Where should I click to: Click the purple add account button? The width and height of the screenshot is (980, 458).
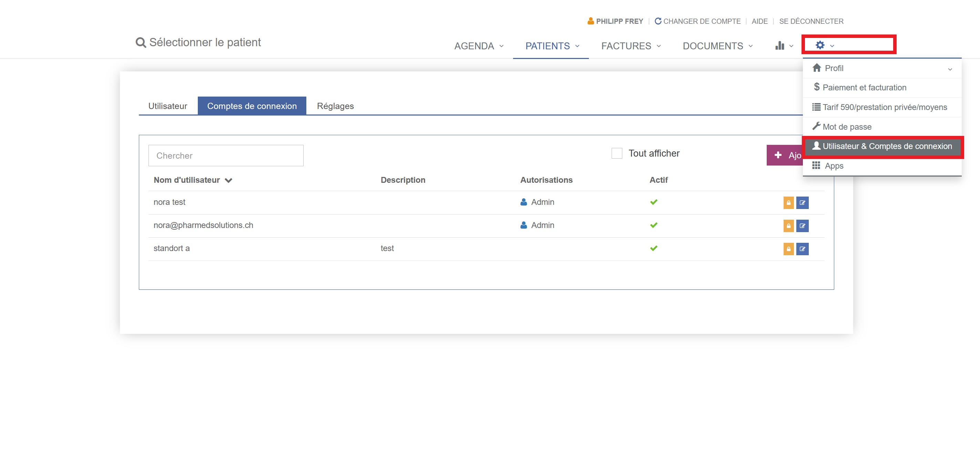785,155
